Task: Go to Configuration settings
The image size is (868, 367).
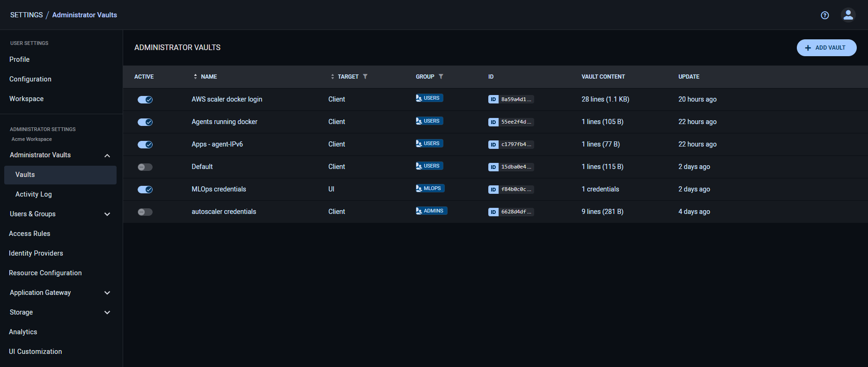Action: [x=30, y=79]
